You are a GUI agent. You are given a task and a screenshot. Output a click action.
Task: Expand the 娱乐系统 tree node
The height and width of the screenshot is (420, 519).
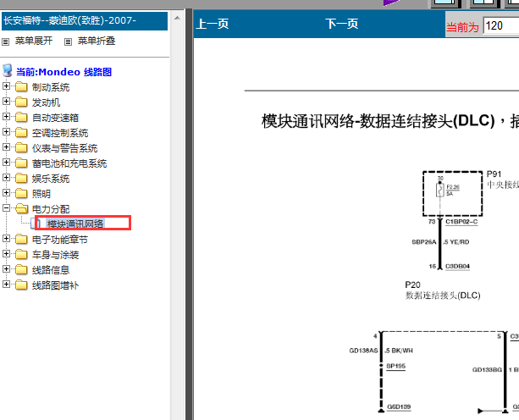[x=6, y=178]
